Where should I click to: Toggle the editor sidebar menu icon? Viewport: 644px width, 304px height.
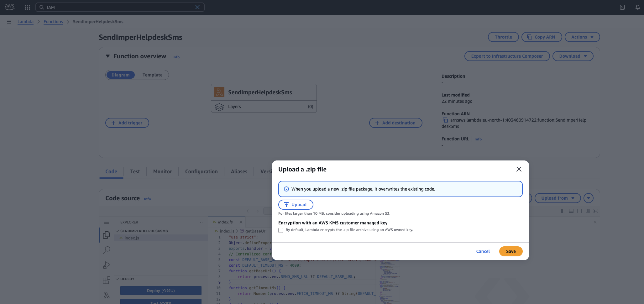click(x=107, y=222)
